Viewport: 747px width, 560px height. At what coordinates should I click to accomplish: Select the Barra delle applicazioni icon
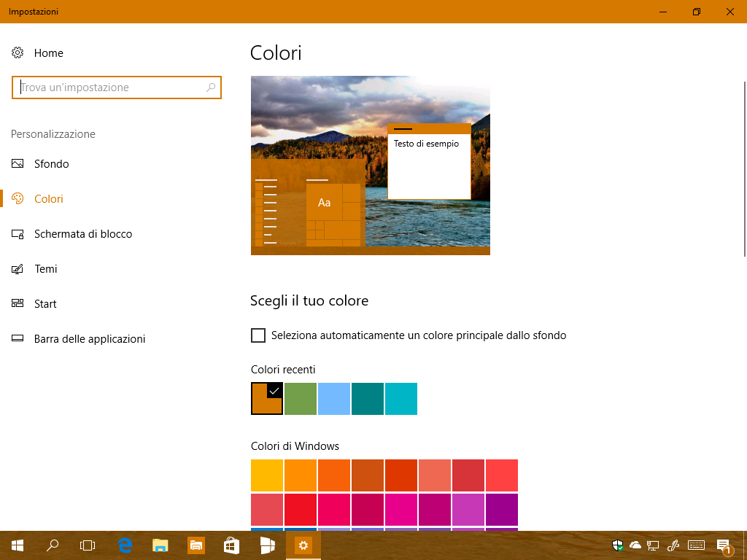18,338
